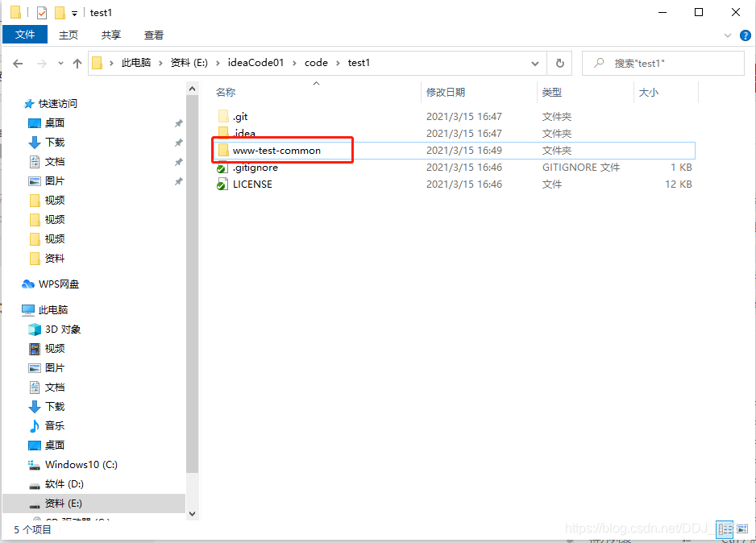The height and width of the screenshot is (543, 756).
Task: Sort files by the 类型 column
Action: point(551,92)
